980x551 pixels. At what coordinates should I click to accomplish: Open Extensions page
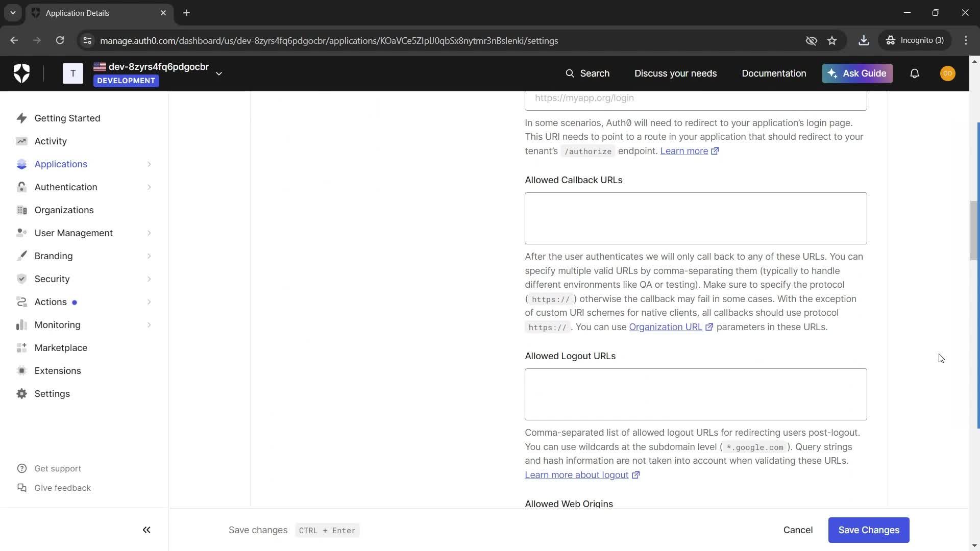click(x=58, y=371)
